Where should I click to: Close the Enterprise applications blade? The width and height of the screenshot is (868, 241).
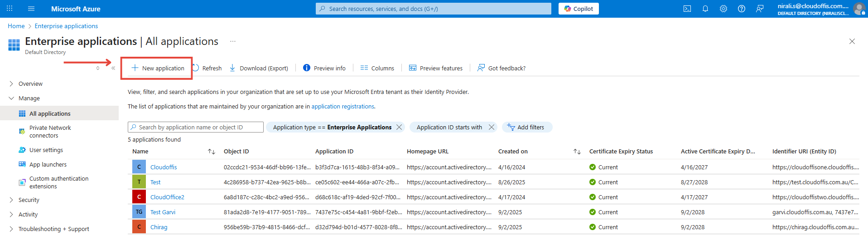coord(852,41)
